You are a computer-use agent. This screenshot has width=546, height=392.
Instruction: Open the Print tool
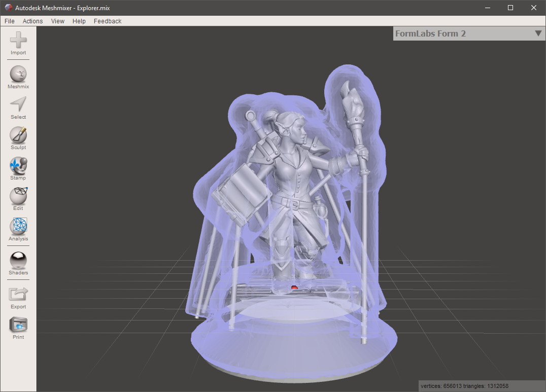coord(18,325)
